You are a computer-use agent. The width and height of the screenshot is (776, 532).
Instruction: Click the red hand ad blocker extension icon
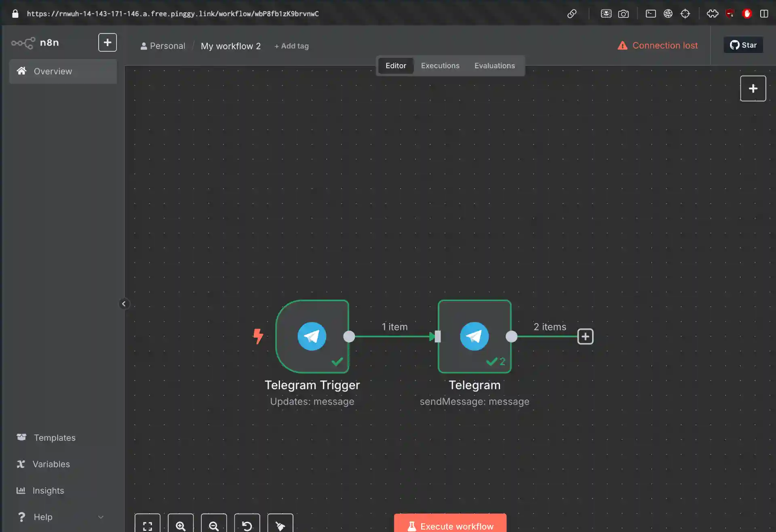747,14
